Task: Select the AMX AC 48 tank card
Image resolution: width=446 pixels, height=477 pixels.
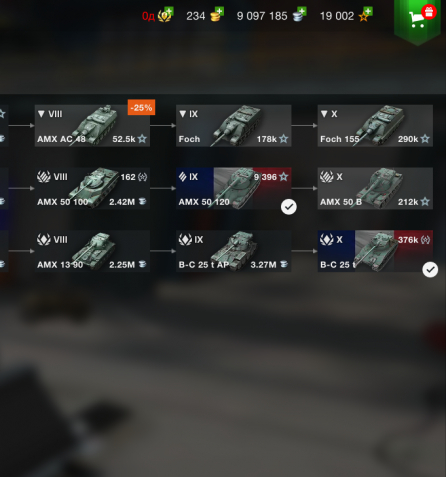Action: (92, 126)
